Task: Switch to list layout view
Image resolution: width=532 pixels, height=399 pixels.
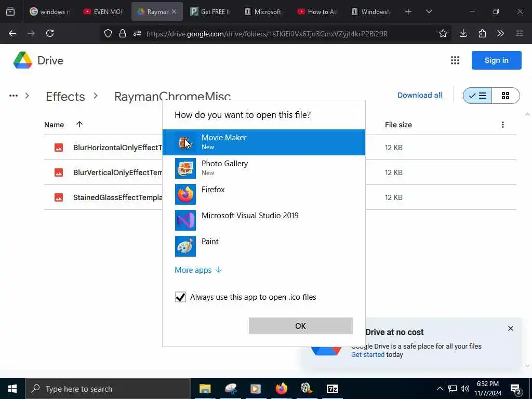Action: [x=477, y=96]
